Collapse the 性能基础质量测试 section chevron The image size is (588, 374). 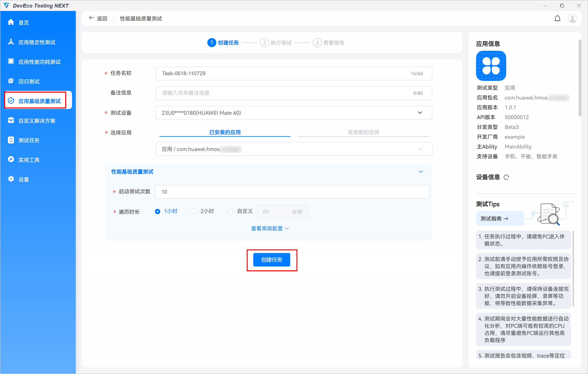(x=420, y=172)
